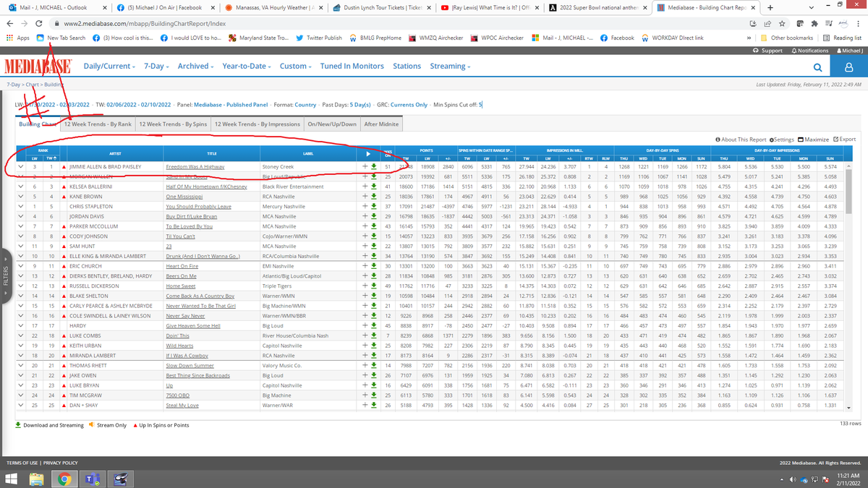The height and width of the screenshot is (488, 868).
Task: Click plus icon for Kelsea Ballerini row
Action: (365, 187)
